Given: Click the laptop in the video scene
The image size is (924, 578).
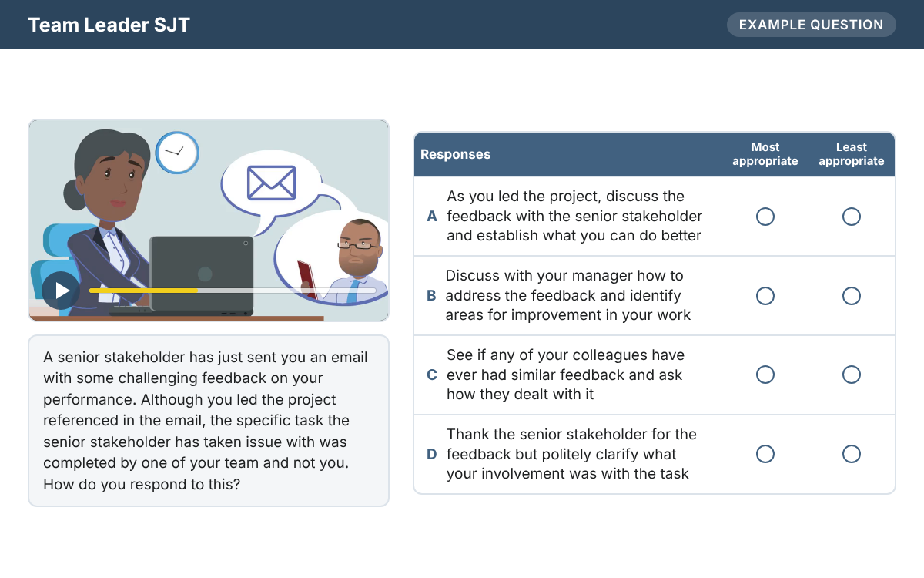Looking at the screenshot, I should point(202,274).
